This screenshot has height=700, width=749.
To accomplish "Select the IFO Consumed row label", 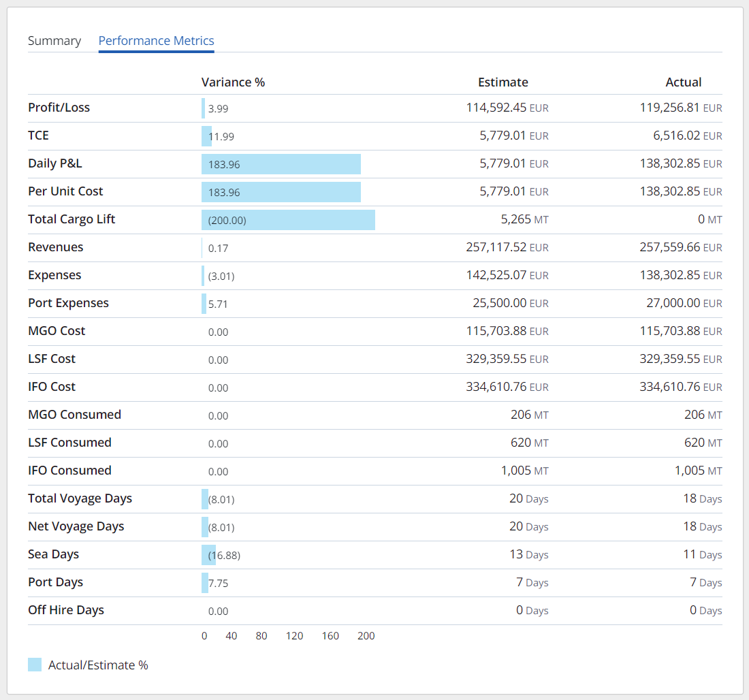I will [69, 470].
